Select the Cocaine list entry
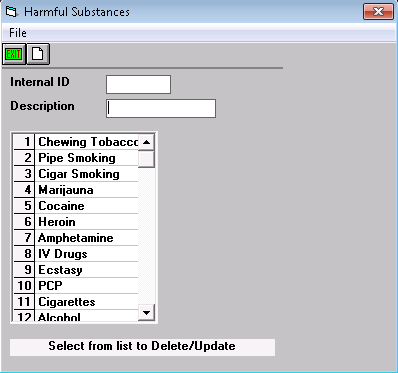This screenshot has height=373, width=398. pos(87,206)
